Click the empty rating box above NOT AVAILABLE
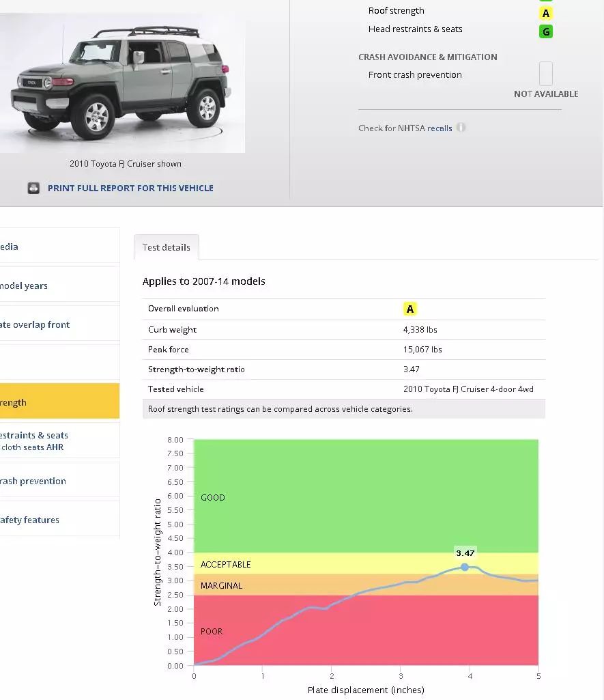This screenshot has width=604, height=700. click(x=546, y=74)
